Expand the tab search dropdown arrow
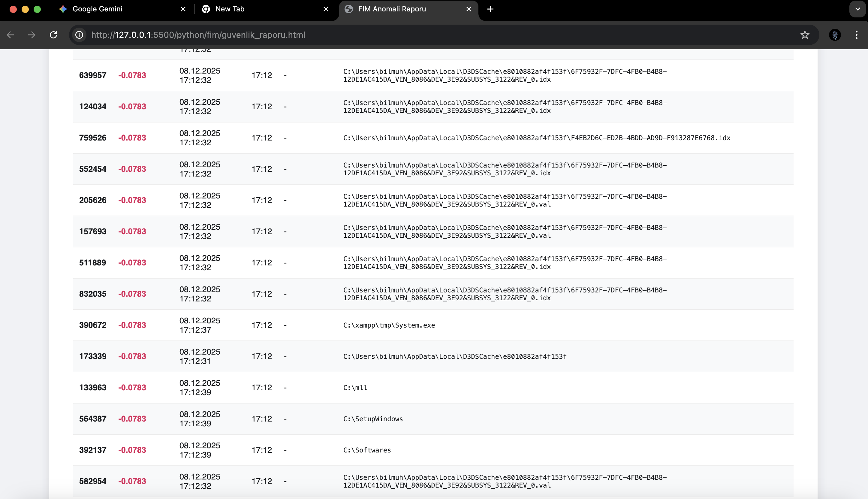This screenshot has width=868, height=499. coord(858,9)
